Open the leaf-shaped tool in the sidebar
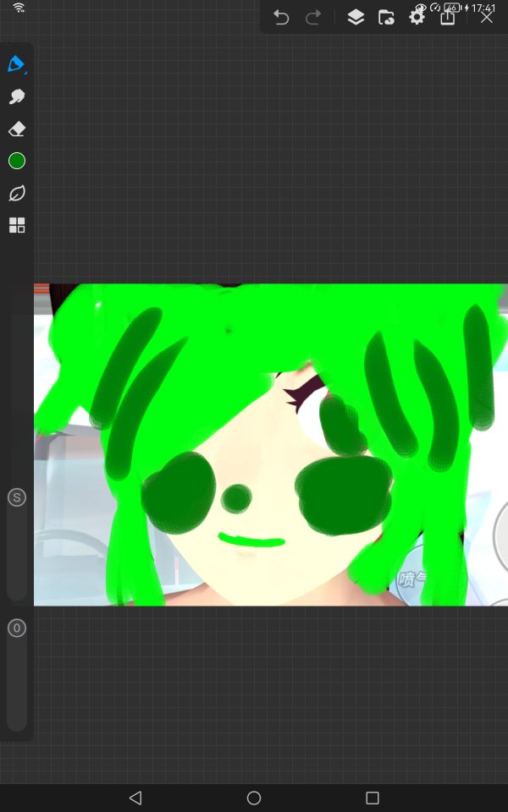508x812 pixels. pyautogui.click(x=17, y=193)
